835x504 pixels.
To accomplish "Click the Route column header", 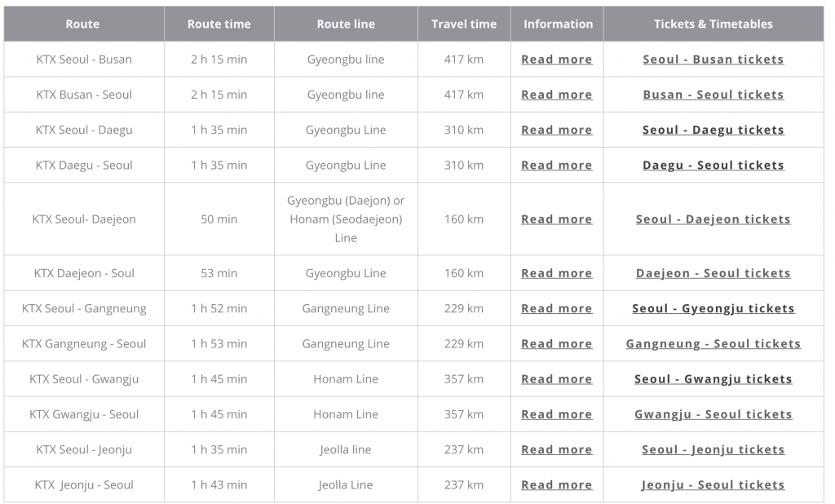I will pyautogui.click(x=82, y=24).
